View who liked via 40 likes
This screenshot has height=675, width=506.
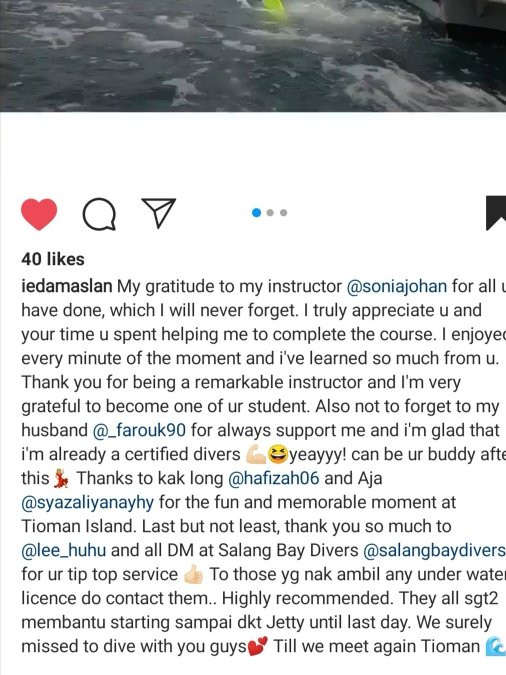53,259
